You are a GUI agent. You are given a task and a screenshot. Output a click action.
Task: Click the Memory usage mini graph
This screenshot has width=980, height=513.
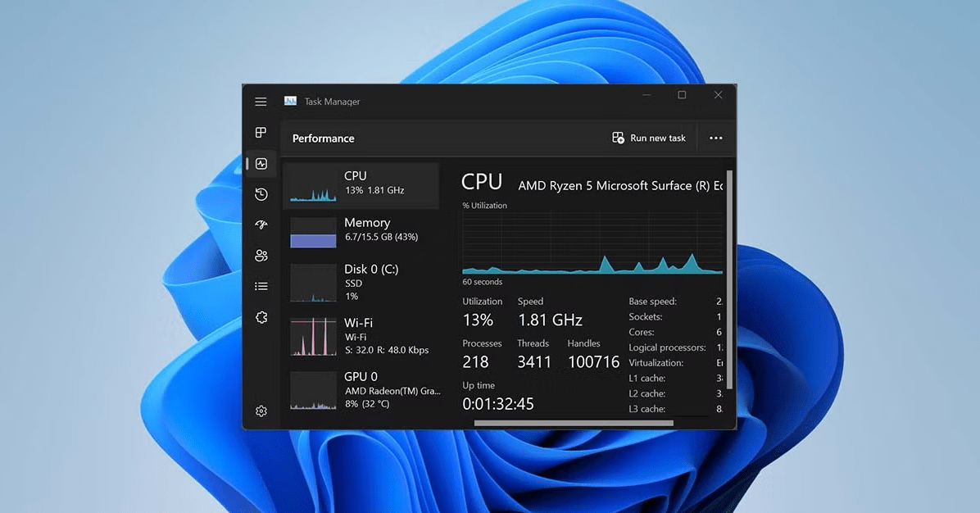click(x=313, y=233)
